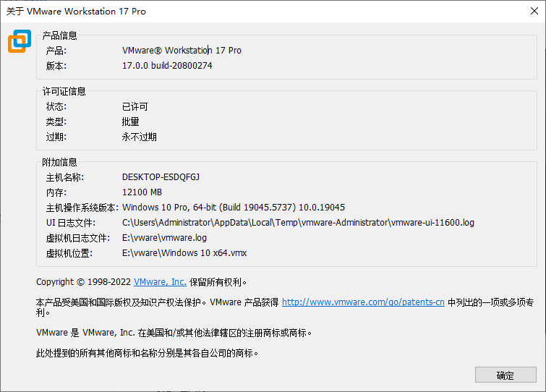Select the product name VMware® Workstation 17 Pro
Screen dimensions: 546x392
(182, 51)
